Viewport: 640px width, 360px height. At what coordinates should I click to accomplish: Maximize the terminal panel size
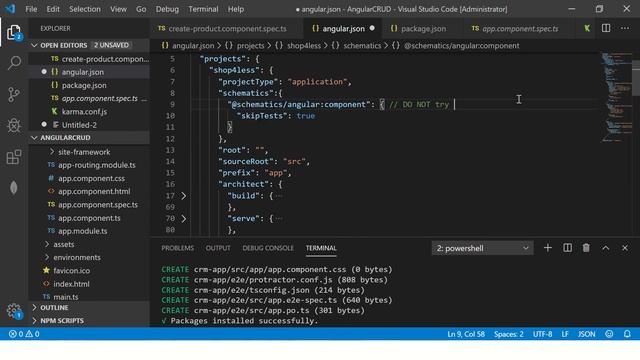click(x=606, y=248)
